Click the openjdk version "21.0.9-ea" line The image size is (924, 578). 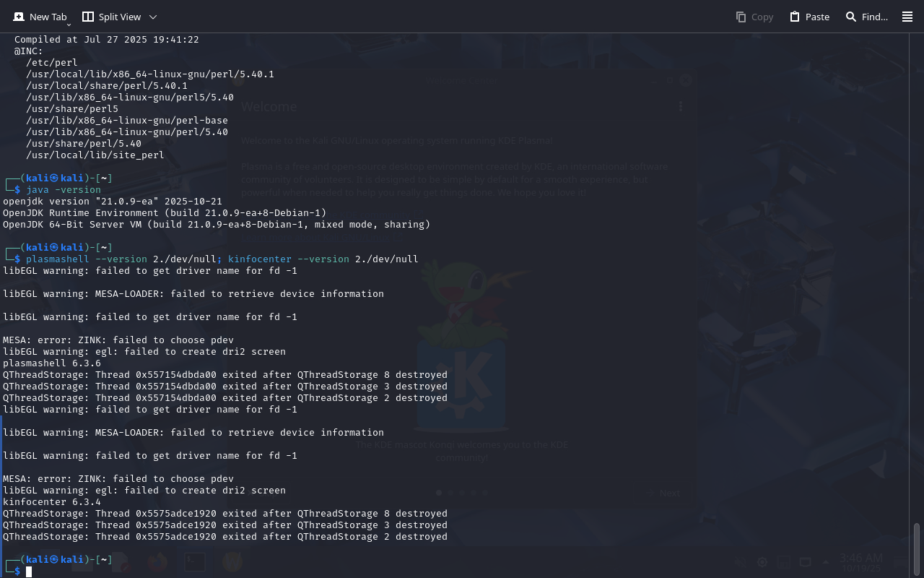click(113, 202)
